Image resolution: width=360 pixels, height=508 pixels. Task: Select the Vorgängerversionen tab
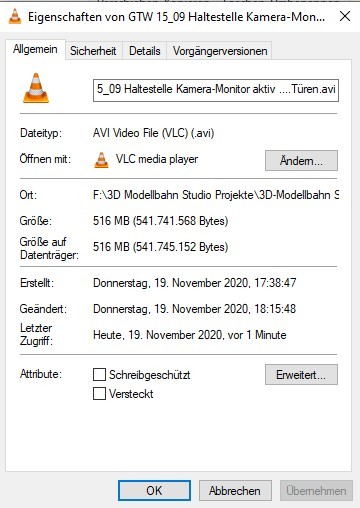[220, 51]
